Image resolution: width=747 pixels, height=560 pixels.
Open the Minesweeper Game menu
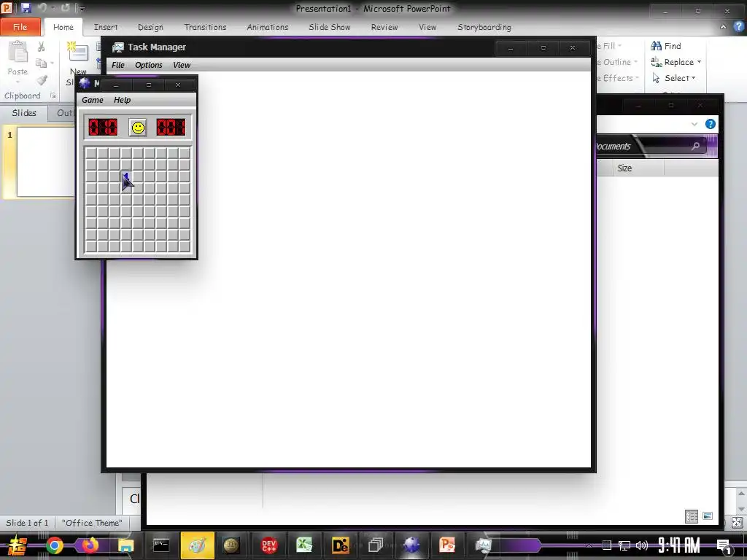93,100
